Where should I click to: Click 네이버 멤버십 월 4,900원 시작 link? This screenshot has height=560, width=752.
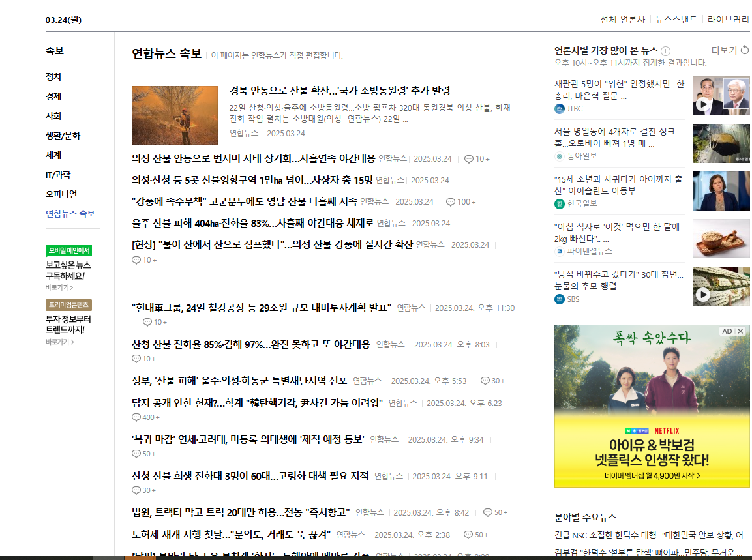pos(652,476)
